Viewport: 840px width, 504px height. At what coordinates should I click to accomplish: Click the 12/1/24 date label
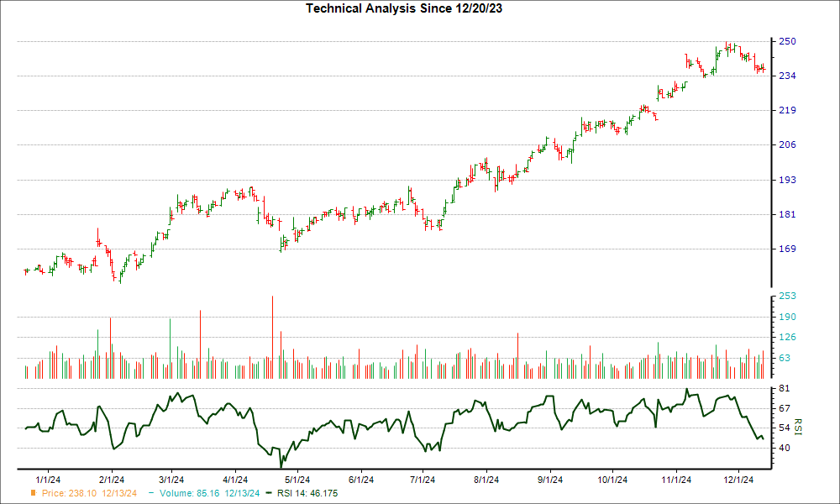pos(738,480)
